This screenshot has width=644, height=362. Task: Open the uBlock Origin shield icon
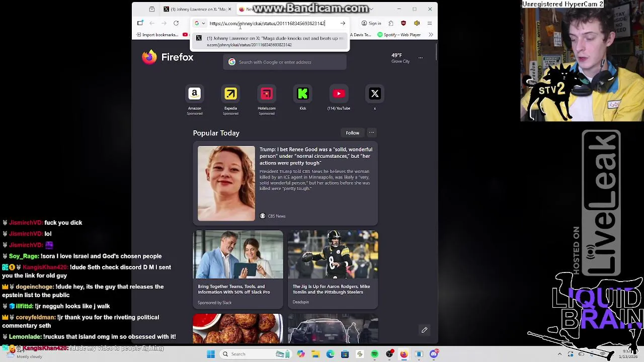[x=404, y=23]
